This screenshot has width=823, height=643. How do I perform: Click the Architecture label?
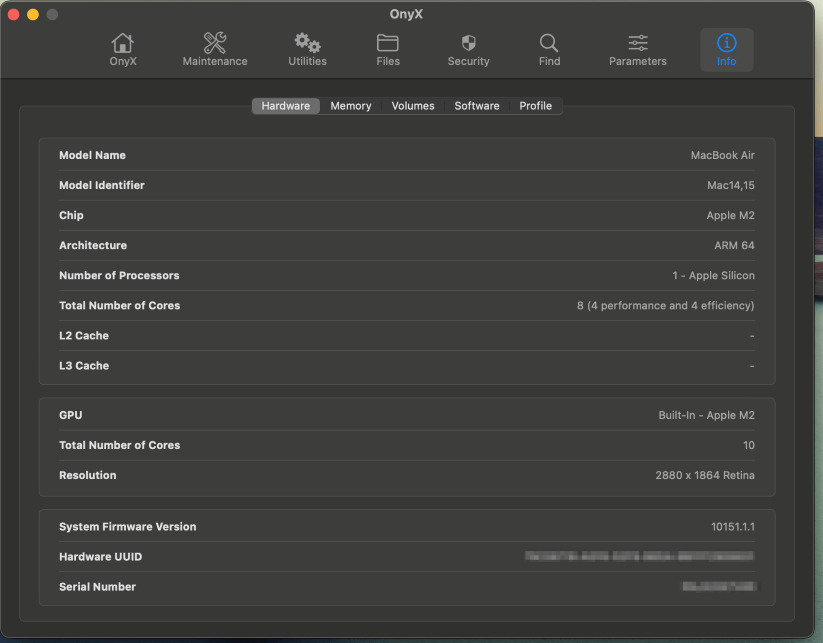93,245
